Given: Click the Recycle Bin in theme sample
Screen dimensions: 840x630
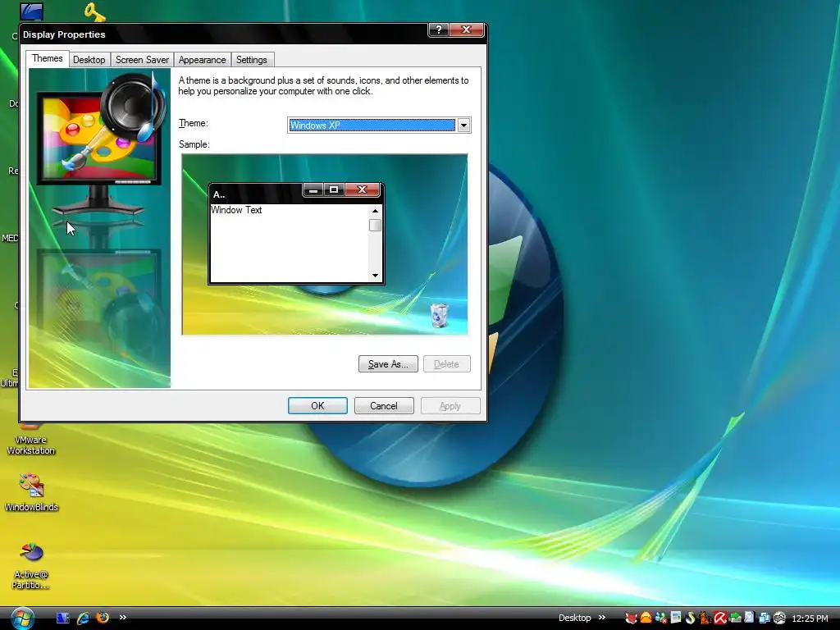Looking at the screenshot, I should [439, 315].
